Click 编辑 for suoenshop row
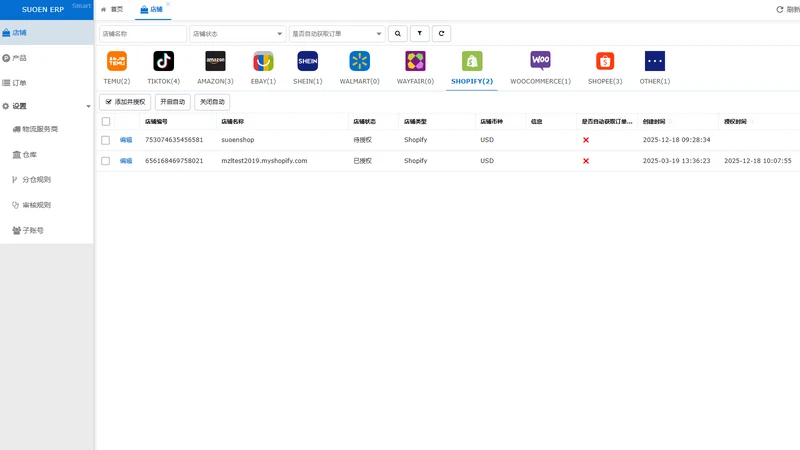 126,140
